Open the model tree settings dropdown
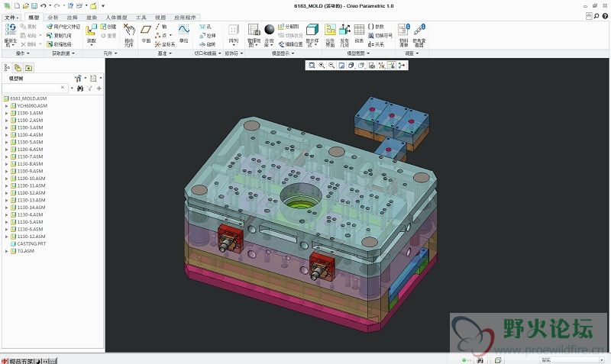The height and width of the screenshot is (364, 611). pos(79,79)
